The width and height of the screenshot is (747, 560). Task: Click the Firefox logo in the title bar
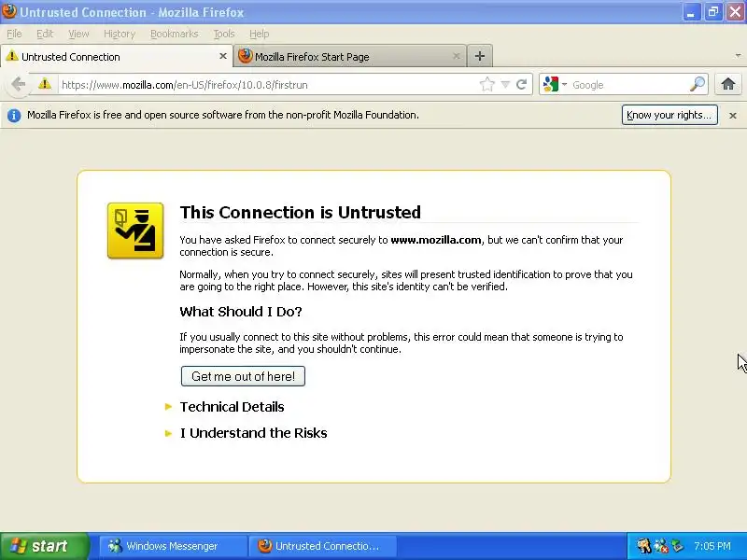(9, 11)
